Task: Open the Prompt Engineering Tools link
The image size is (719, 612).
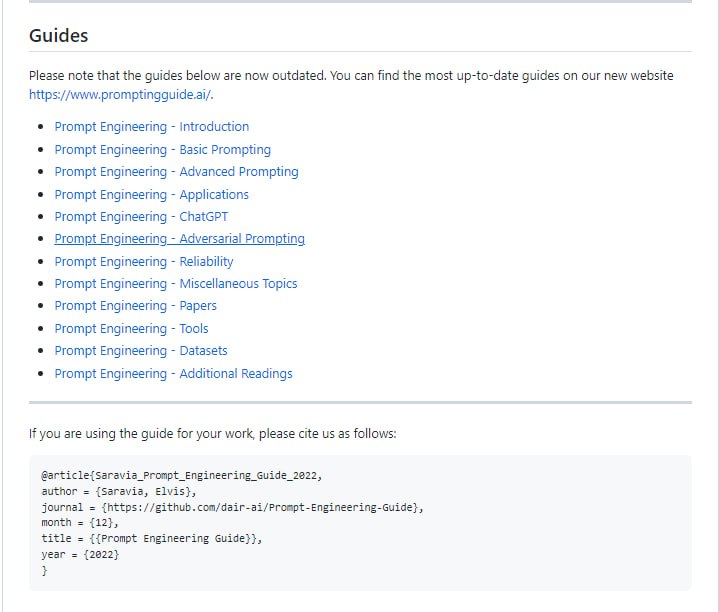Action: [131, 329]
